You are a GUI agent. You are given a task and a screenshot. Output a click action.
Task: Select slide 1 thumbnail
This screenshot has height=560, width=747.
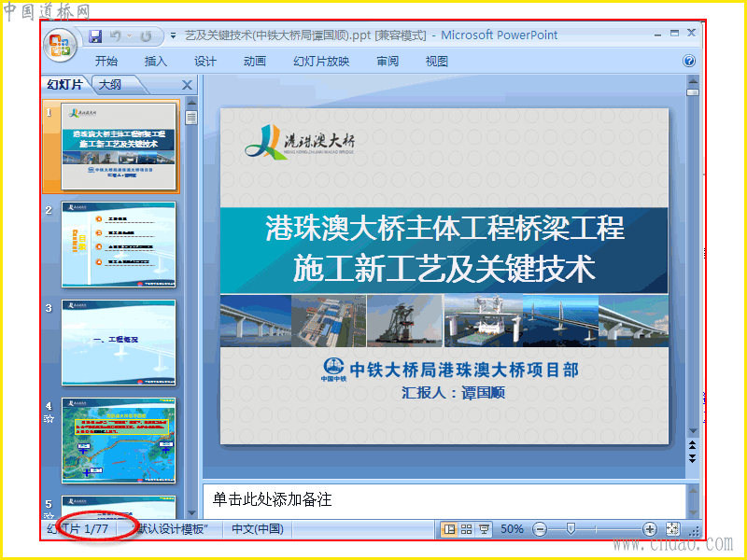[x=119, y=147]
